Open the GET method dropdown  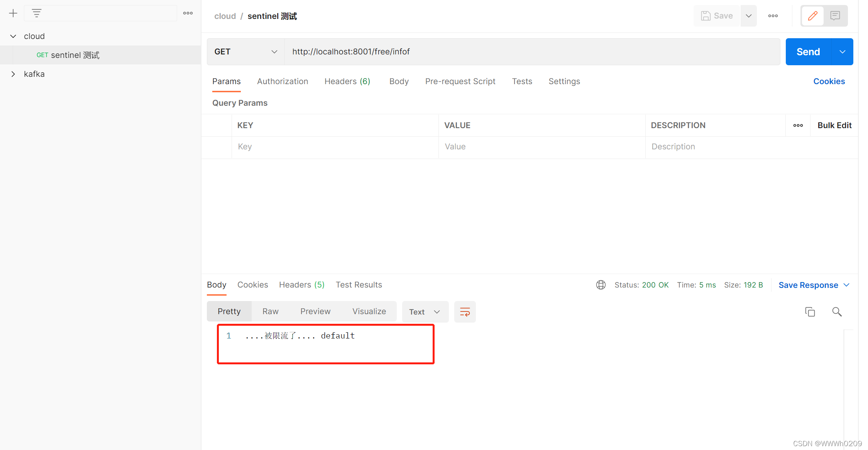[245, 52]
